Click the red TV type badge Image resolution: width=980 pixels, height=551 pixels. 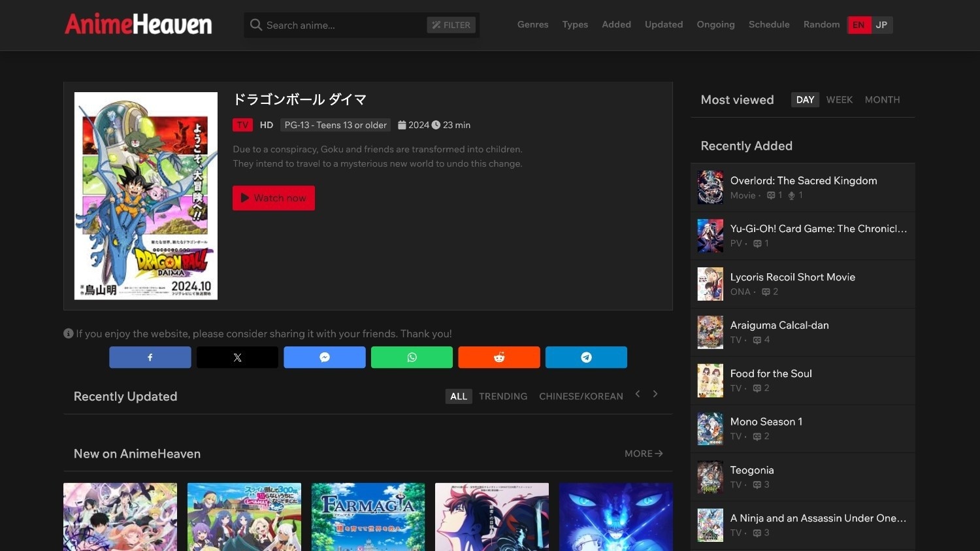click(242, 125)
